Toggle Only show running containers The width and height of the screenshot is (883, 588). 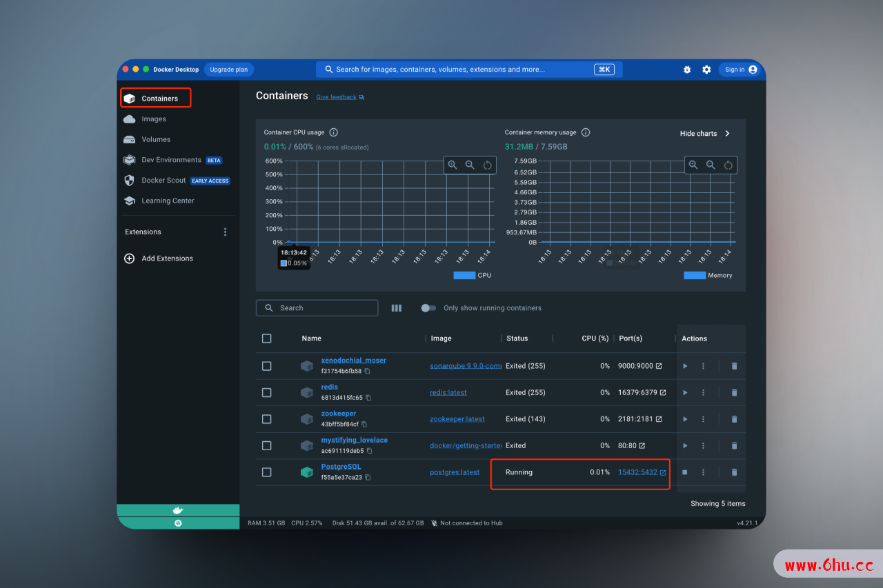428,308
